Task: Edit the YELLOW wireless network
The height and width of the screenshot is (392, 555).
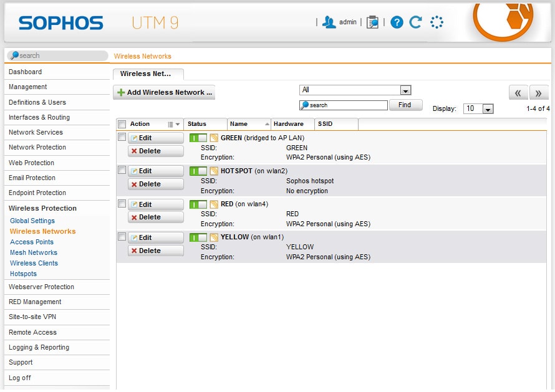Action: tap(156, 237)
